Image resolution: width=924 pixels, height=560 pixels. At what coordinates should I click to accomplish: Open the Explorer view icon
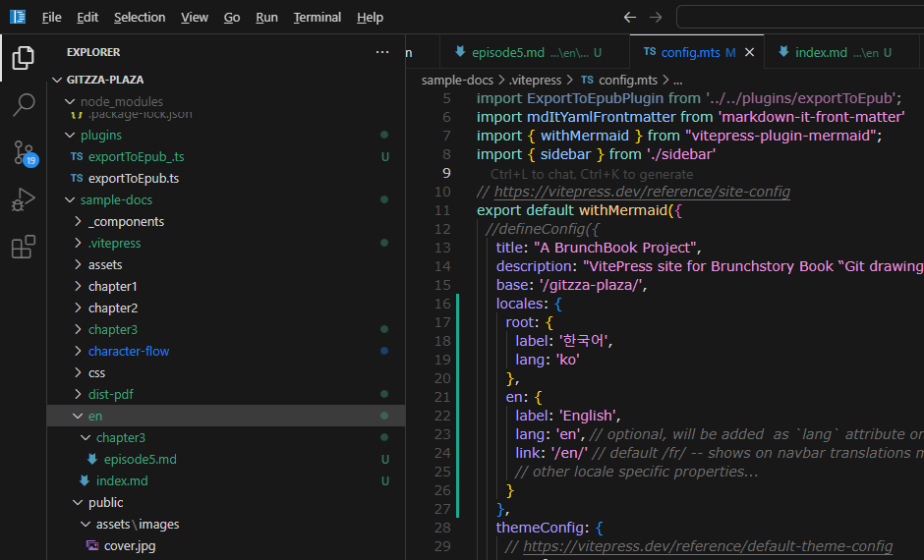(23, 59)
